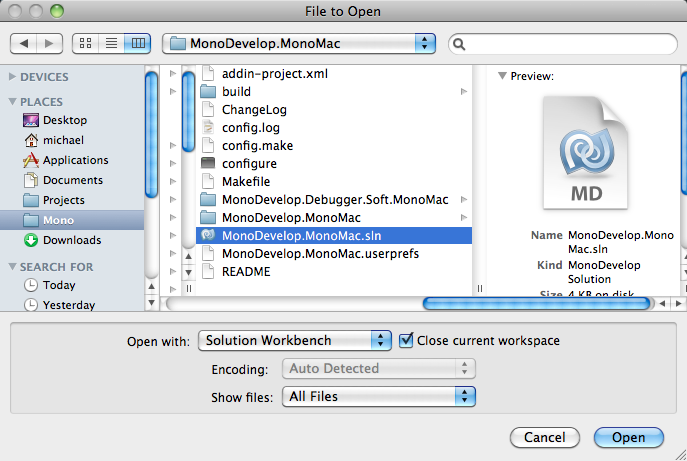Expand the MonoDevelop.MonoMac folder row arrow
This screenshot has width=687, height=461.
pyautogui.click(x=464, y=218)
